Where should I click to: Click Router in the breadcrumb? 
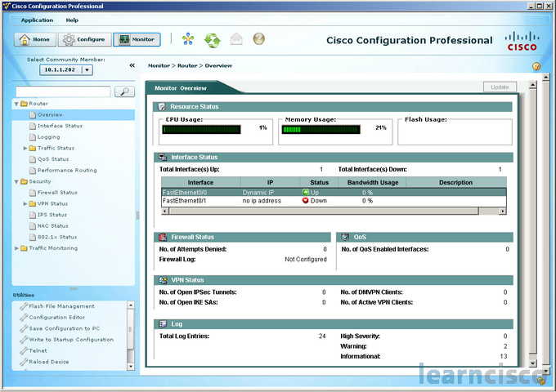(187, 66)
